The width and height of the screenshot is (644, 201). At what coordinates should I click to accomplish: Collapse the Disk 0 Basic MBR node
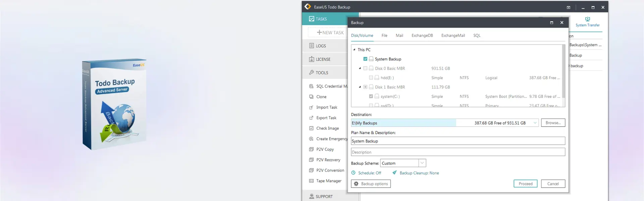(360, 68)
